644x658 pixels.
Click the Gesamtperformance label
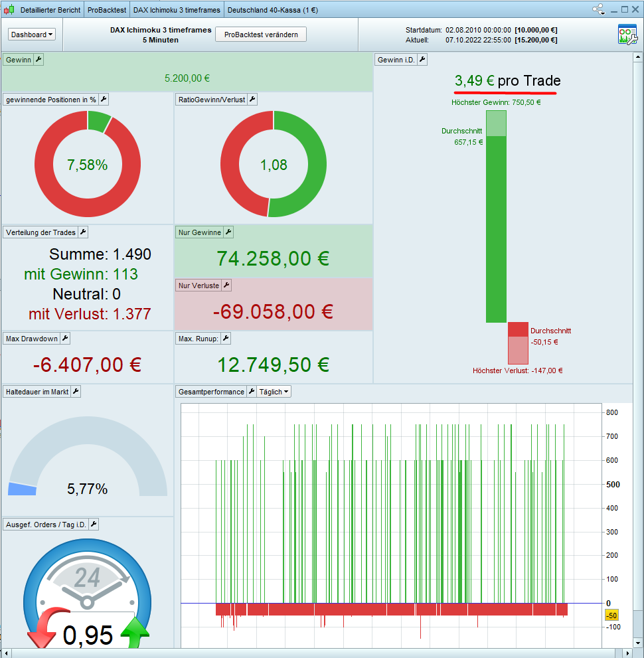(211, 392)
